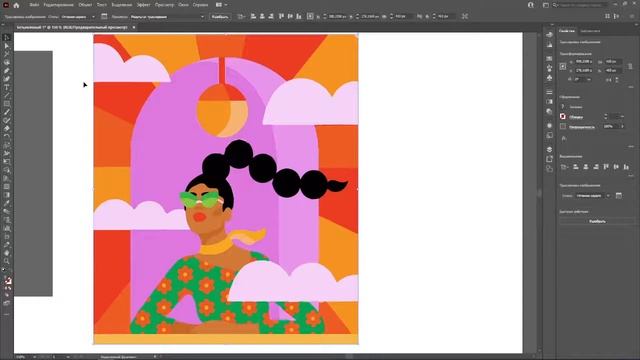The image size is (640, 360).
Task: Click Разобрать button under quick actions
Action: pos(597,221)
